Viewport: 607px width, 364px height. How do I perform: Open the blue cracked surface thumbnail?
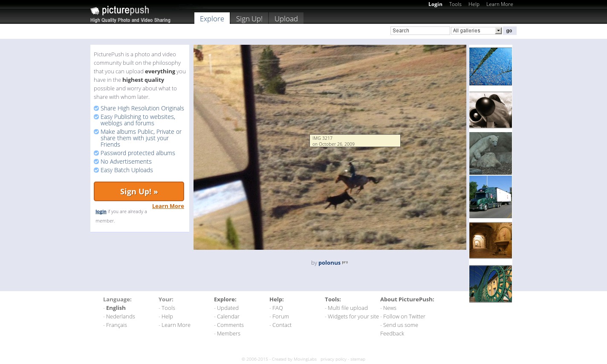click(x=490, y=66)
